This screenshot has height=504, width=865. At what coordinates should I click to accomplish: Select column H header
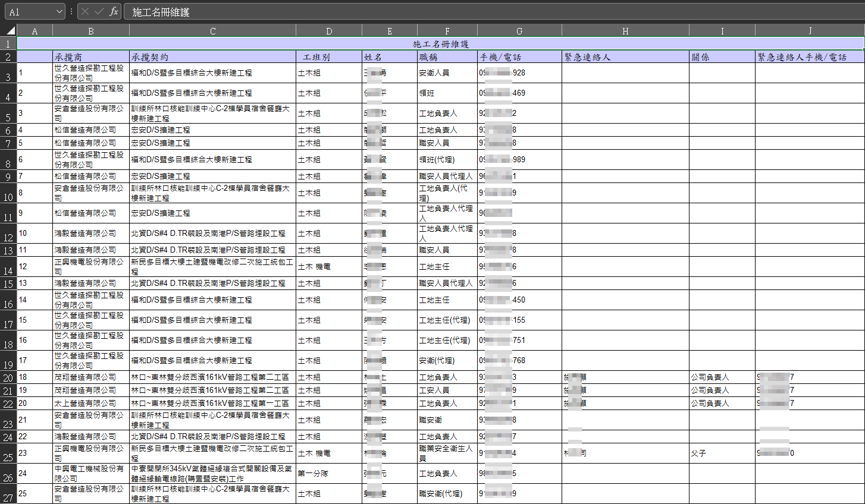(626, 31)
